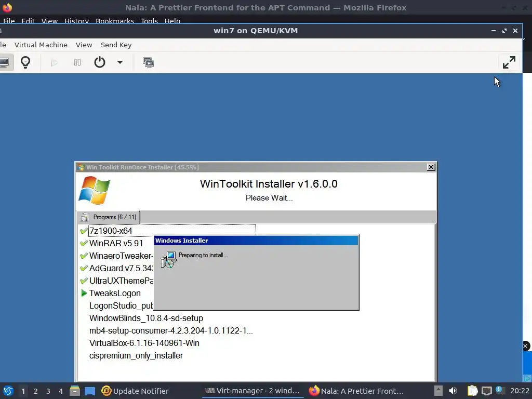Open the manage VM snapshots icon

click(x=148, y=62)
